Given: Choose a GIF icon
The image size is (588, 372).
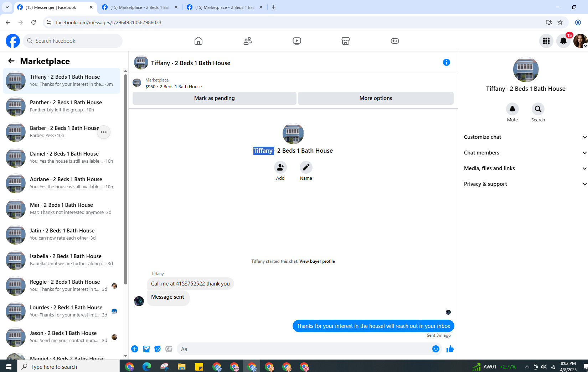Looking at the screenshot, I should click(169, 349).
